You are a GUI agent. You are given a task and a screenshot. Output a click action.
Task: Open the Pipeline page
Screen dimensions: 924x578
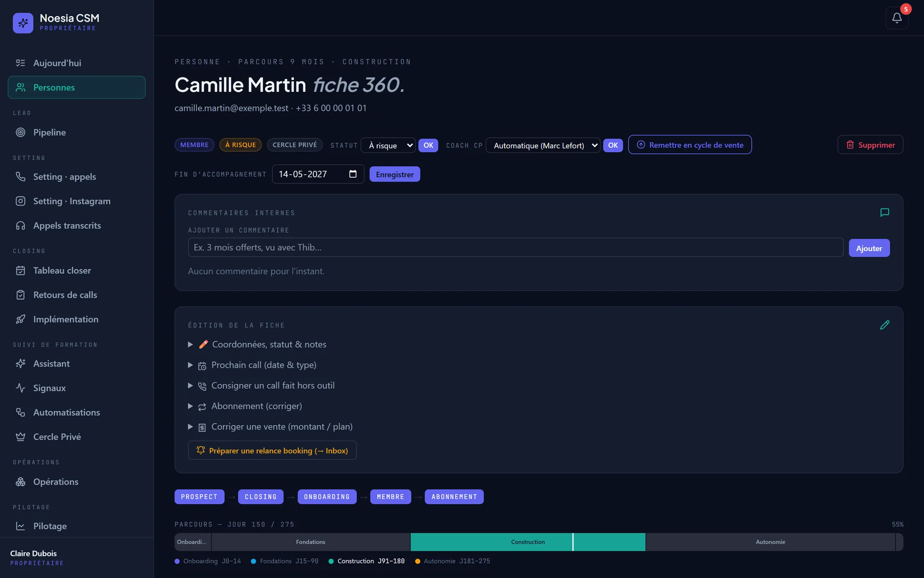coord(77,132)
